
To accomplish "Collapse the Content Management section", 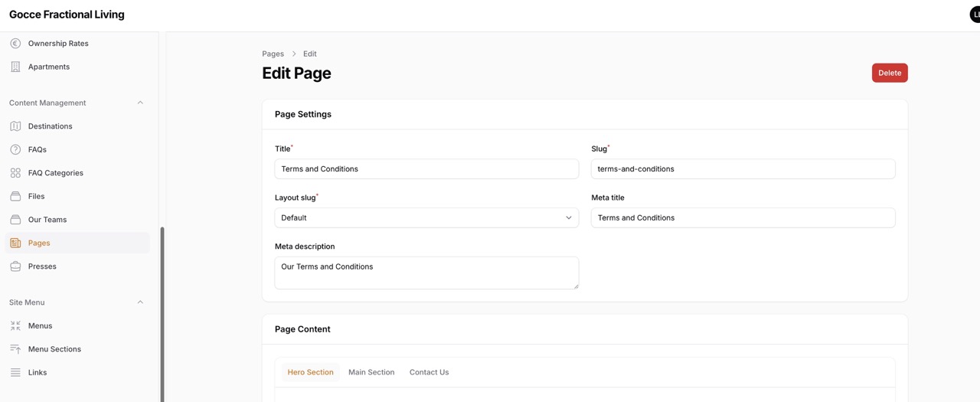I will tap(140, 103).
